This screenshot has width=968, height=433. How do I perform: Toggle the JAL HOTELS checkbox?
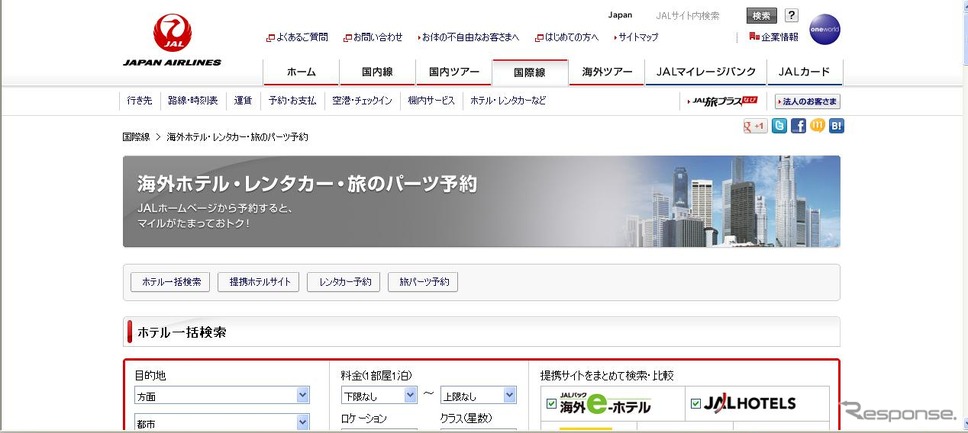(696, 404)
